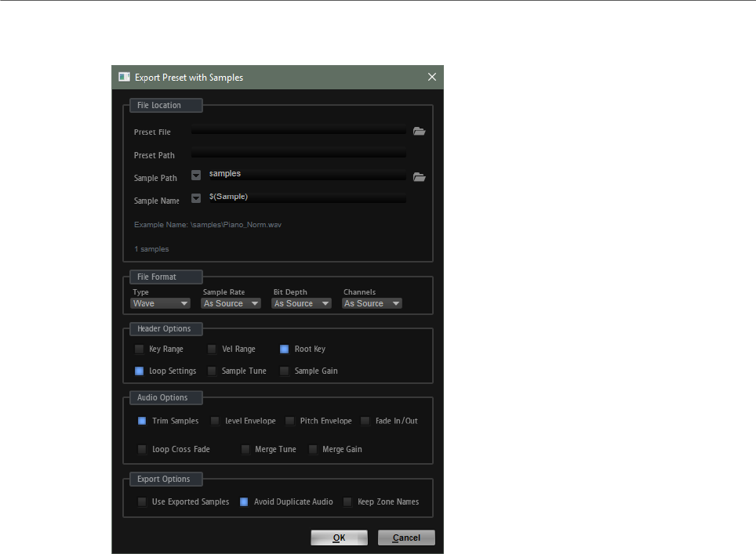
Task: Enable the Fade In/Out checkbox
Action: (365, 421)
